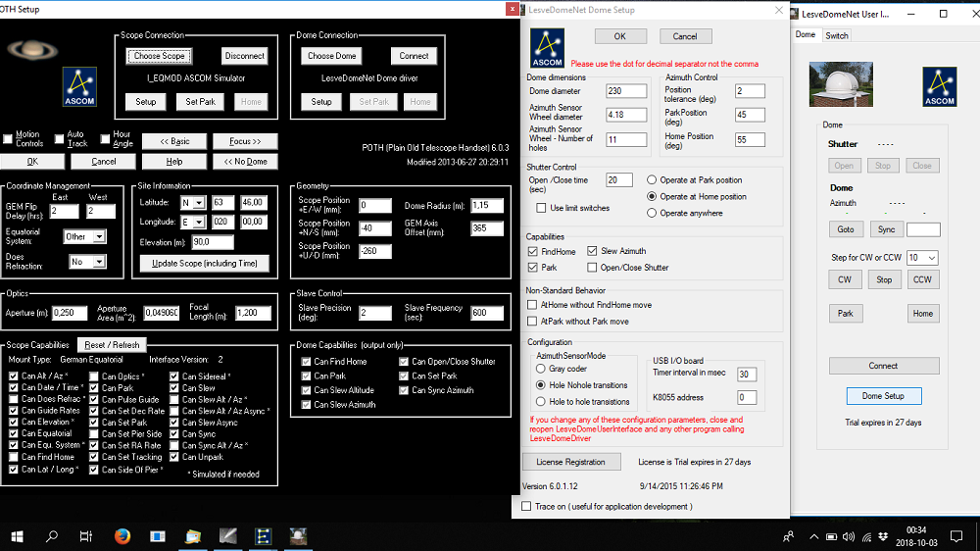Screen dimensions: 980x551
Task: Choose Gray coder azimuth sensor mode
Action: click(x=541, y=369)
